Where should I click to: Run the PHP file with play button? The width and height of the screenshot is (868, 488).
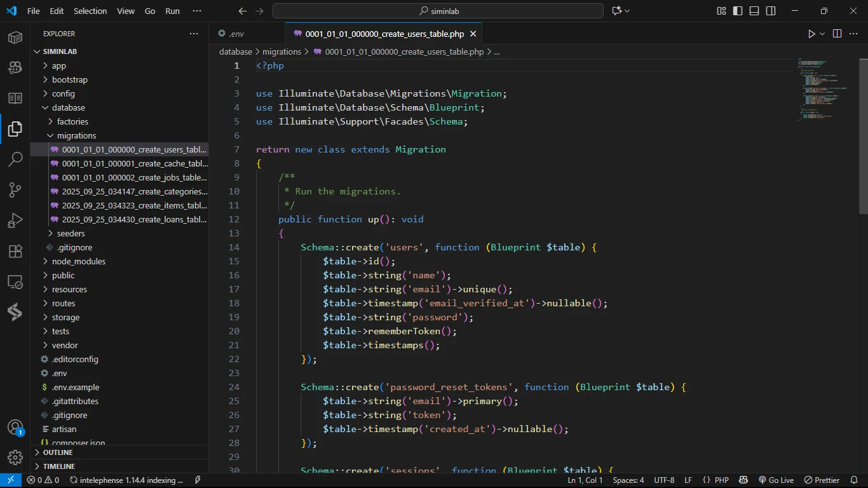tap(811, 34)
